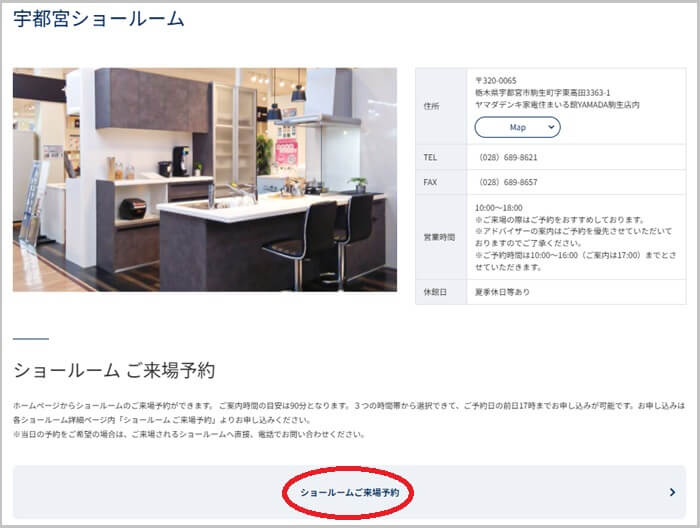Click the TEL number (028) 689-8621
Image resolution: width=700 pixels, height=529 pixels.
pyautogui.click(x=509, y=158)
